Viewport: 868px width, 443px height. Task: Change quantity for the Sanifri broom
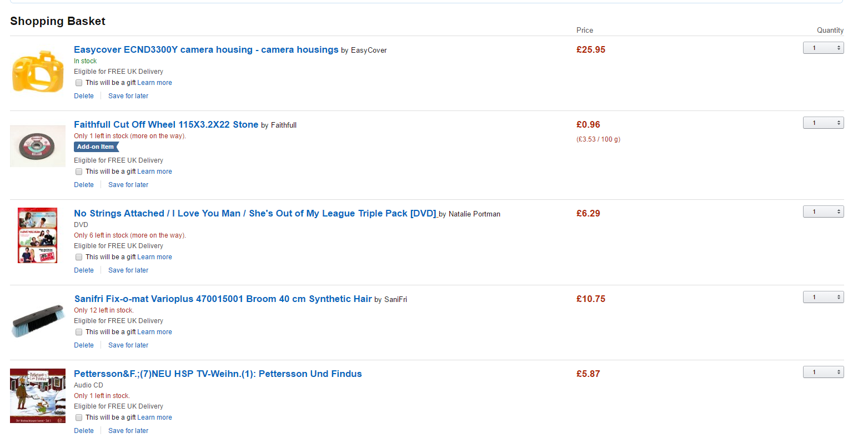[x=823, y=297]
